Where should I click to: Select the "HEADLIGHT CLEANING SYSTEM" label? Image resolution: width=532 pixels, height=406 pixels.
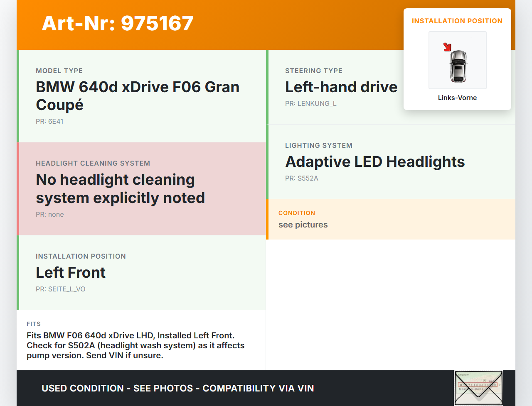click(x=93, y=163)
